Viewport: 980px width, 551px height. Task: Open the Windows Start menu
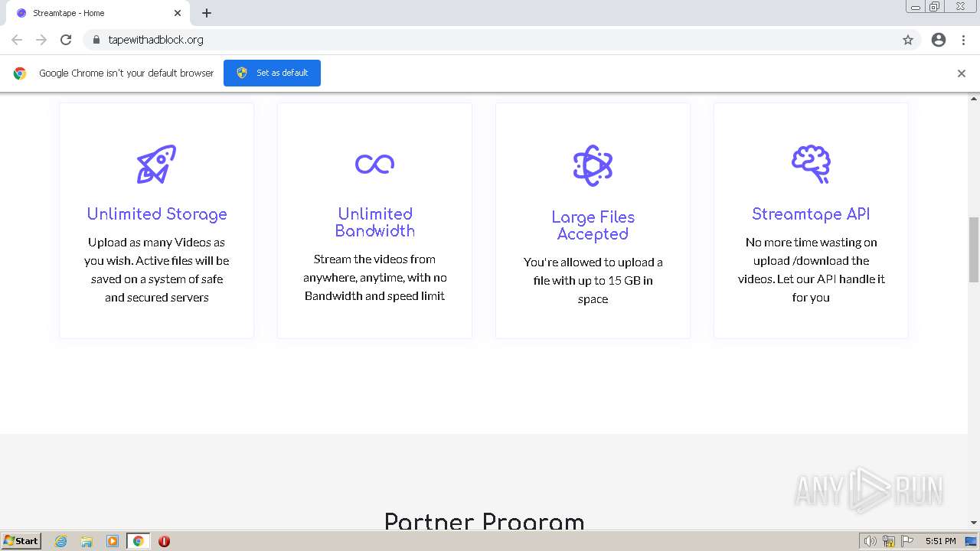pyautogui.click(x=21, y=541)
